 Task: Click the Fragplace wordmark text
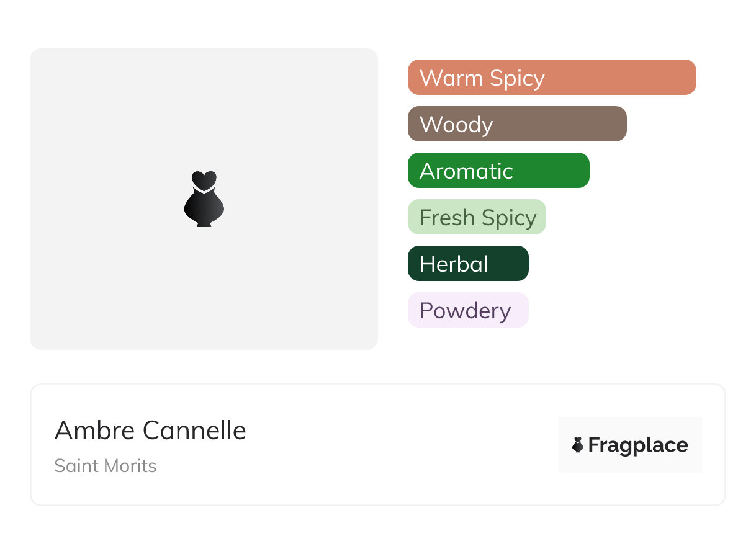coord(638,445)
